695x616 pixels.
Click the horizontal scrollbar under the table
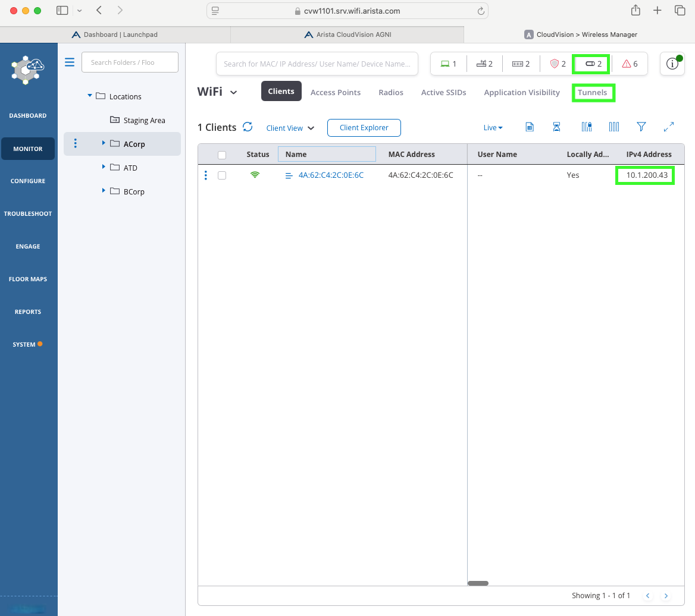click(x=478, y=583)
